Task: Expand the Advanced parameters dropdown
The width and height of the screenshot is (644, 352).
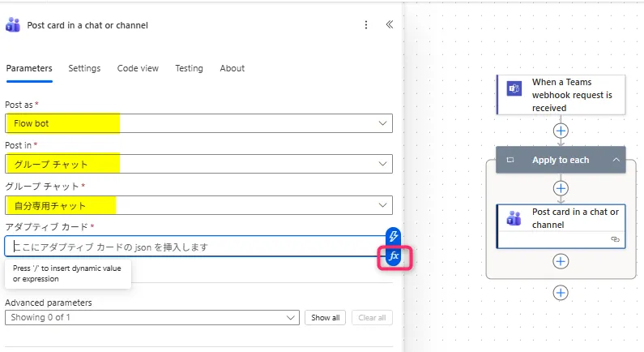Action: 152,317
